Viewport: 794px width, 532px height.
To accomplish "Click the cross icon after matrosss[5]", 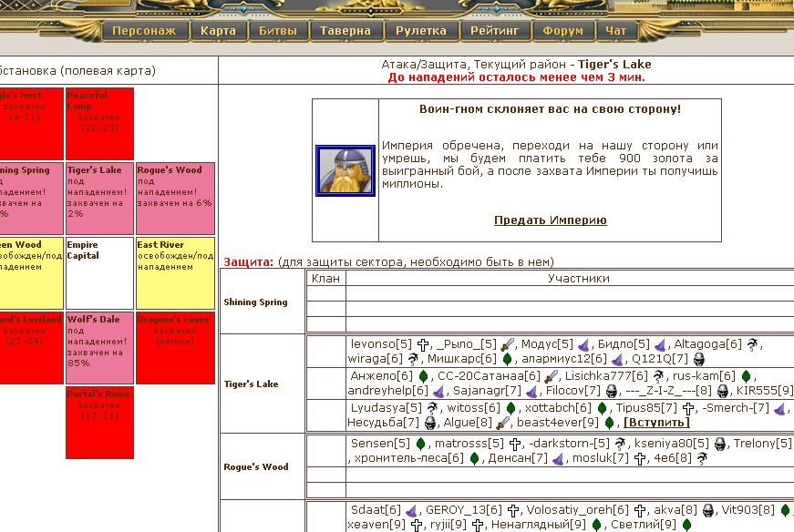I will 515,444.
